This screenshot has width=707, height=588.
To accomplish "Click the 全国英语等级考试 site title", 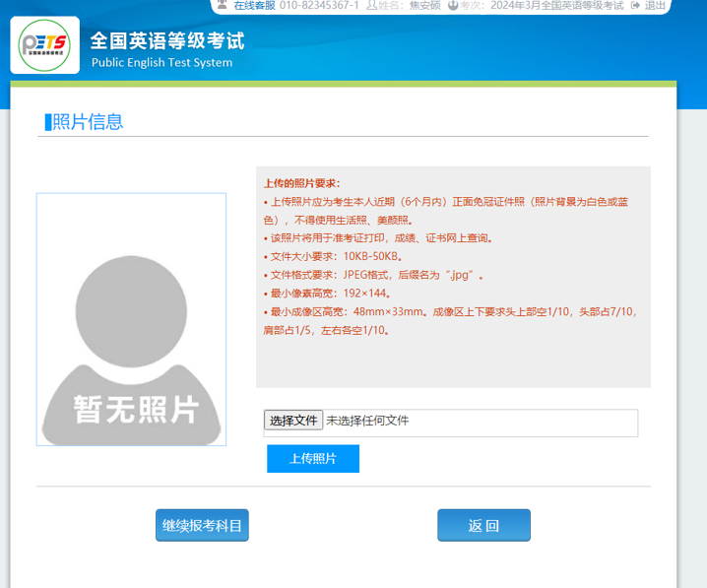I will pos(167,41).
